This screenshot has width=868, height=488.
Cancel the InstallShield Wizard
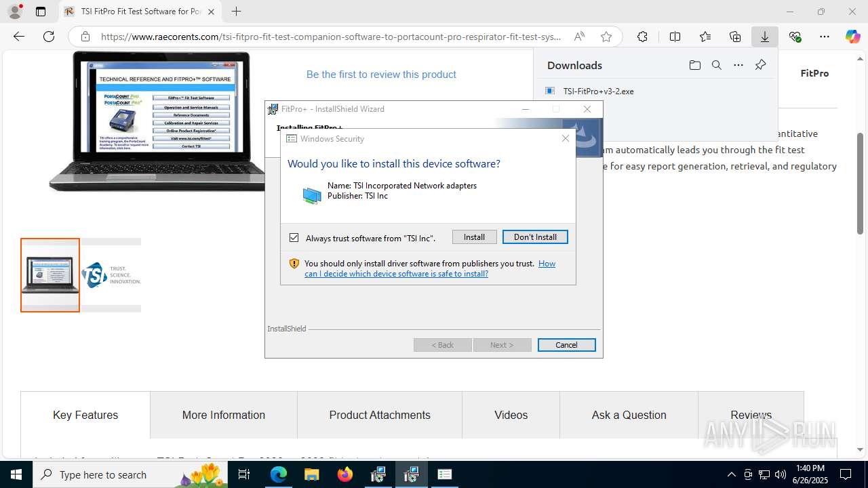pyautogui.click(x=566, y=345)
